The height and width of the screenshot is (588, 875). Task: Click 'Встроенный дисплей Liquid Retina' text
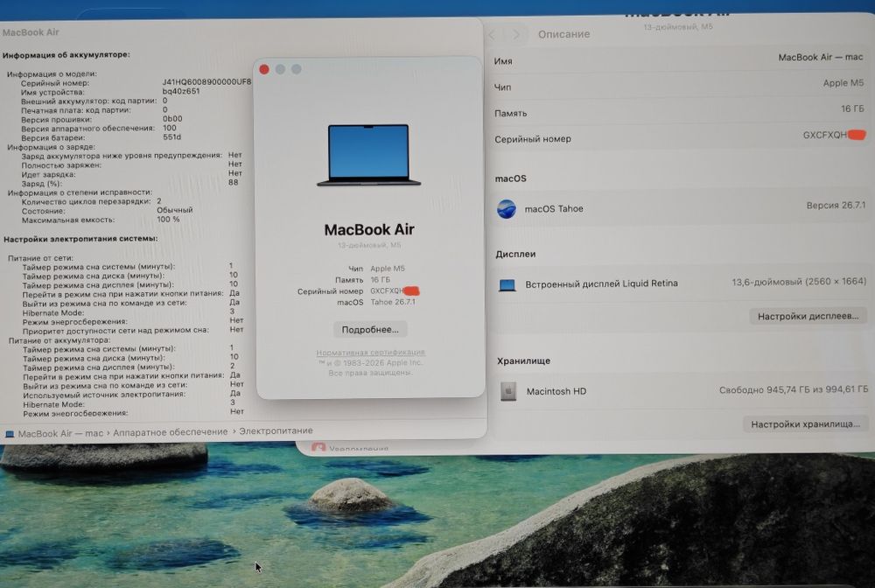click(x=602, y=283)
